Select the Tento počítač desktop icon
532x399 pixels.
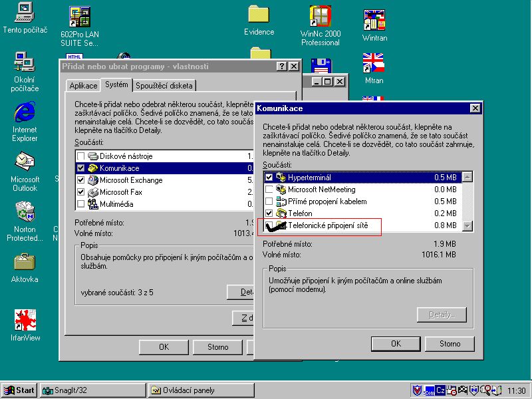pyautogui.click(x=25, y=12)
